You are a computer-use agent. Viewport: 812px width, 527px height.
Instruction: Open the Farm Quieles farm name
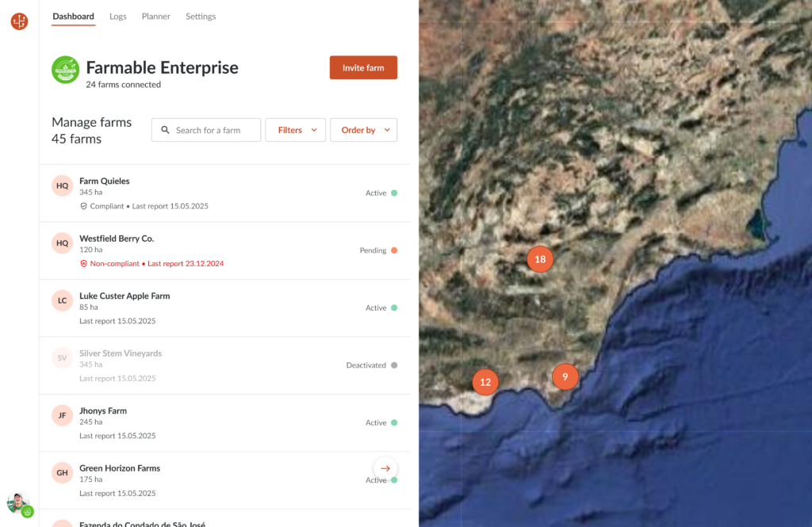[x=104, y=181]
